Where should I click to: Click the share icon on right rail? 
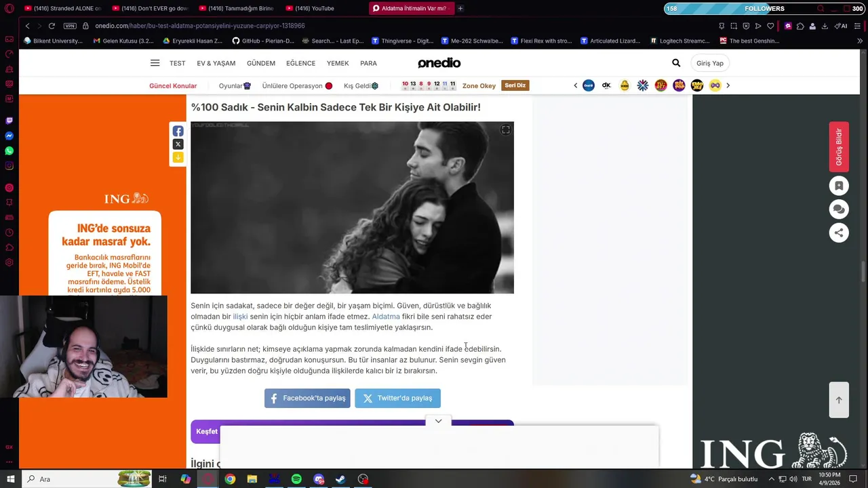[x=839, y=232]
